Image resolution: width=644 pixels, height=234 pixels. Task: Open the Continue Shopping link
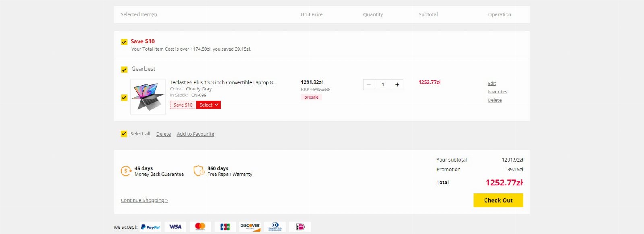(144, 200)
